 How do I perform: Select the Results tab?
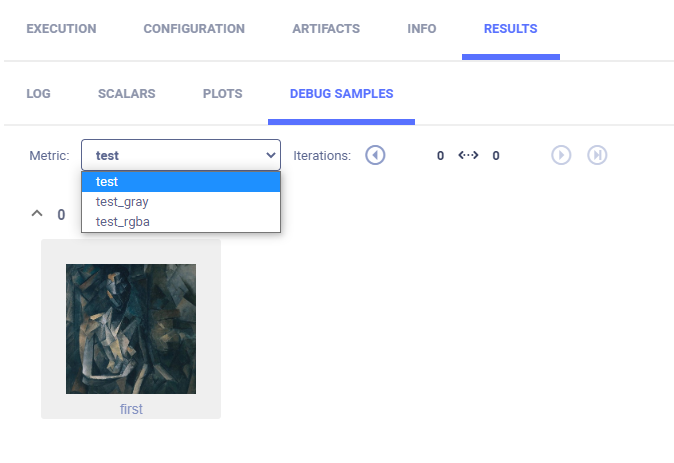click(x=510, y=29)
